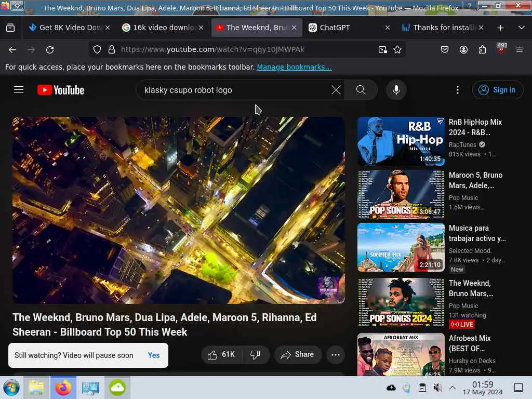
Task: Search with your voice microphone button
Action: pos(396,90)
